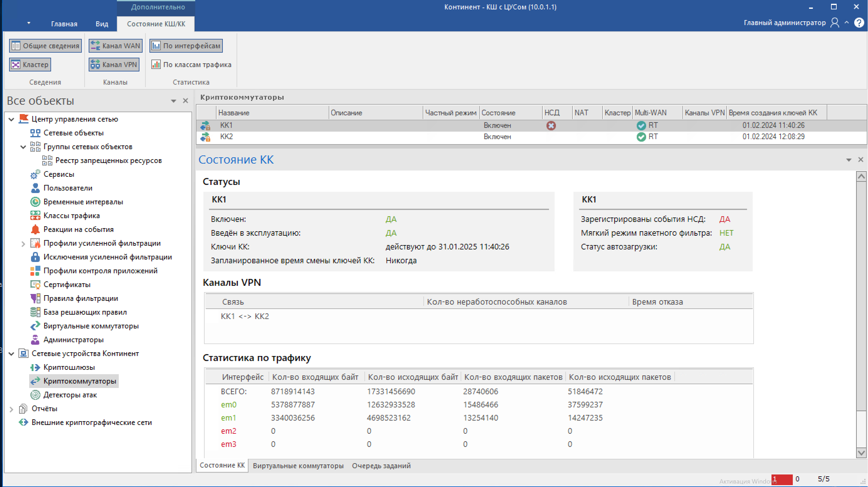Open Криптошлюзы node in tree
This screenshot has height=487, width=868.
tap(69, 367)
